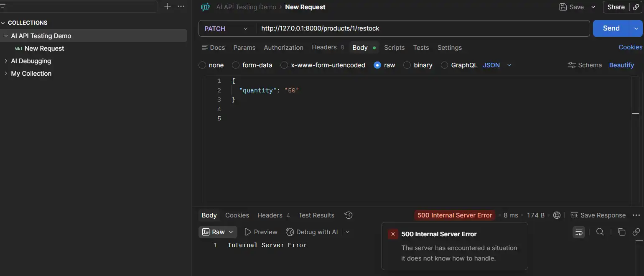Open the response Headers tab
The width and height of the screenshot is (644, 276).
(269, 215)
